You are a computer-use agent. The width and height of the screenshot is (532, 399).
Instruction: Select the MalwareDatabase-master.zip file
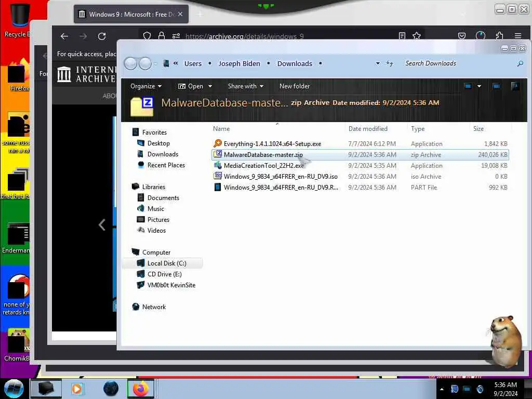click(x=361, y=155)
